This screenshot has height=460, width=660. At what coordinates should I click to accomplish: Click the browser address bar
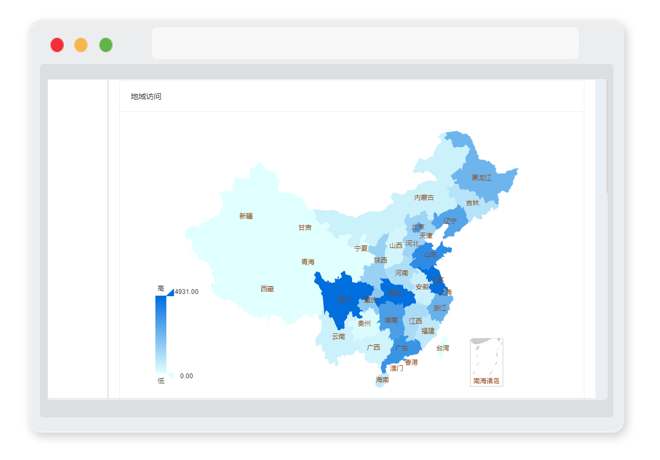365,43
